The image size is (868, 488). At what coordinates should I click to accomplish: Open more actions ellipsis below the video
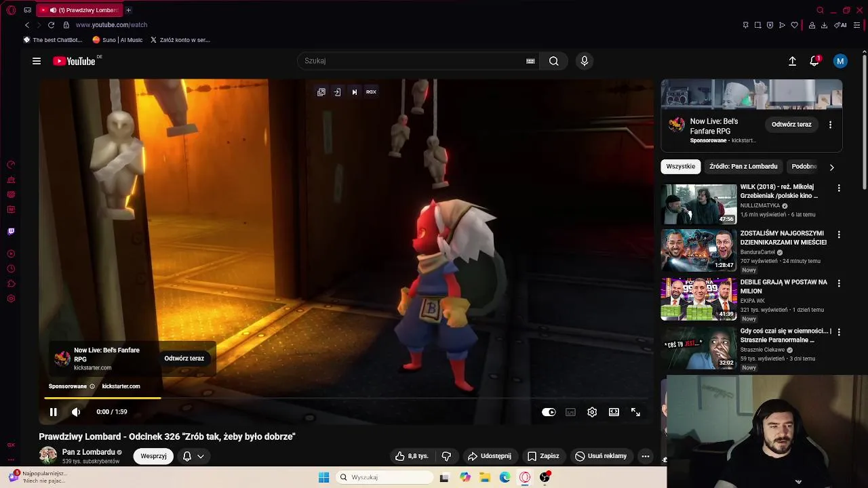[x=646, y=456]
